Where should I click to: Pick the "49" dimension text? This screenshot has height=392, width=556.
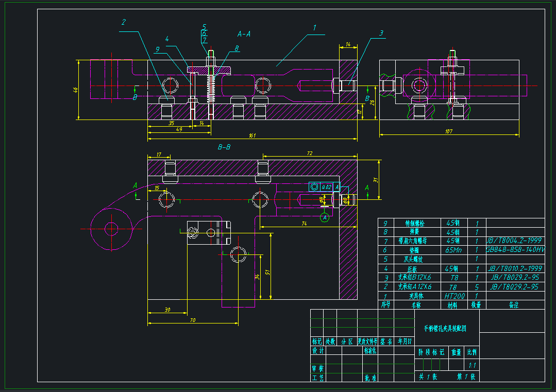click(179, 129)
